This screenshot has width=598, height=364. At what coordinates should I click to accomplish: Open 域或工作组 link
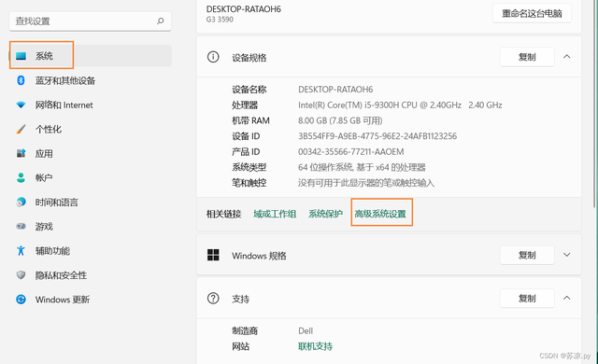click(x=275, y=214)
